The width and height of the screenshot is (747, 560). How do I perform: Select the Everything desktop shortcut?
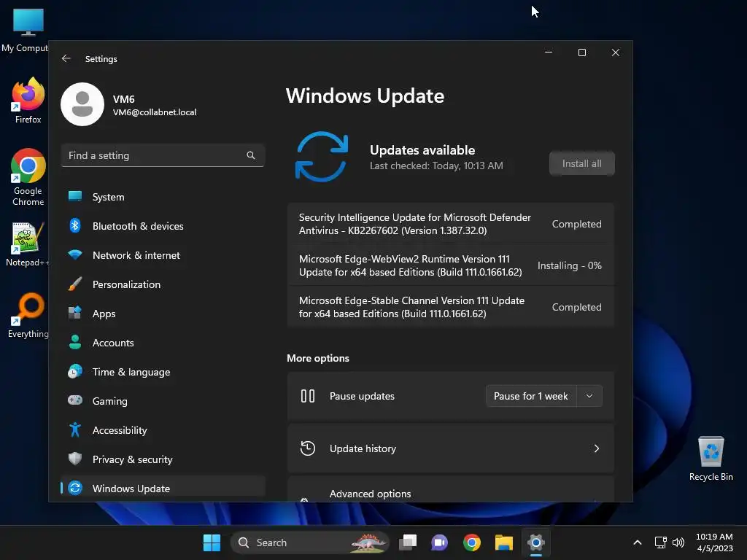[x=28, y=316]
